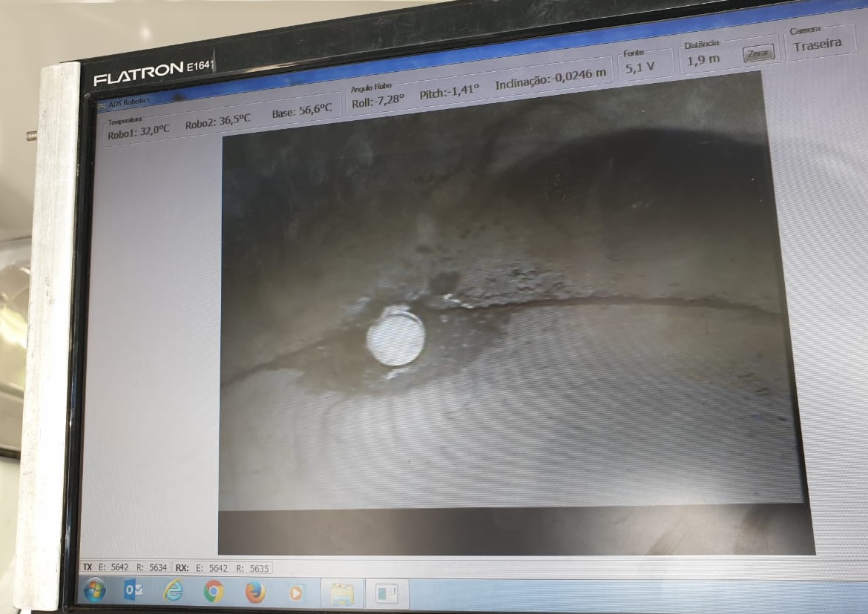Open Google Chrome from the taskbar
The image size is (868, 614).
pyautogui.click(x=214, y=592)
